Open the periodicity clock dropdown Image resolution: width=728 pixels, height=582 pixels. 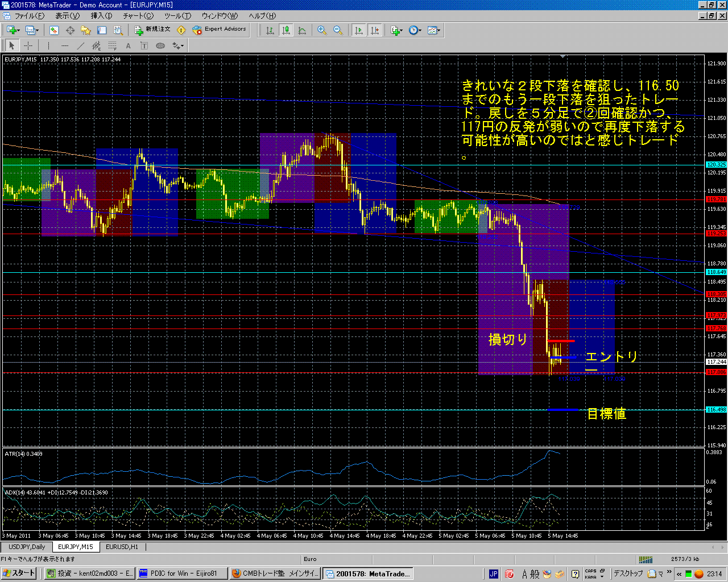pyautogui.click(x=415, y=30)
